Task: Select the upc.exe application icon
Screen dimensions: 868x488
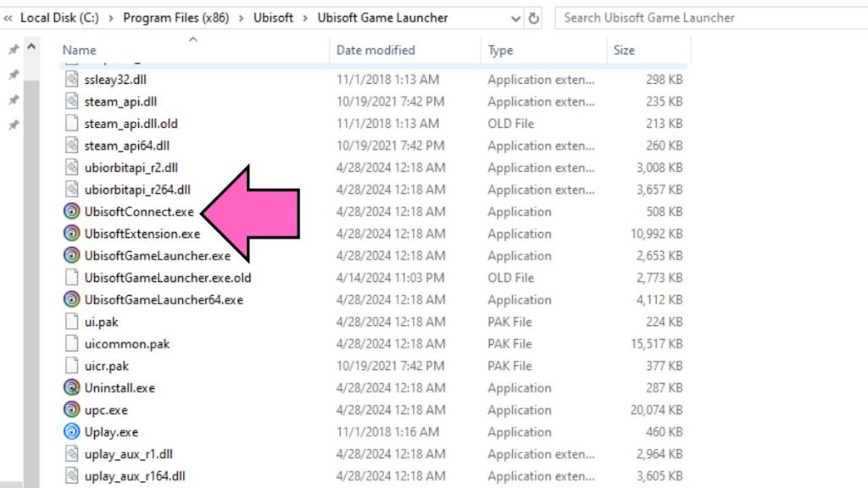Action: (71, 410)
